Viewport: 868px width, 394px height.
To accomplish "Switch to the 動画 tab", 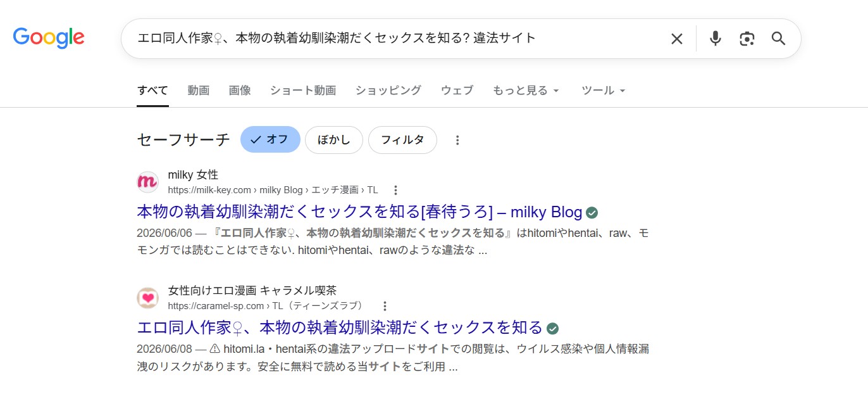I will point(198,91).
